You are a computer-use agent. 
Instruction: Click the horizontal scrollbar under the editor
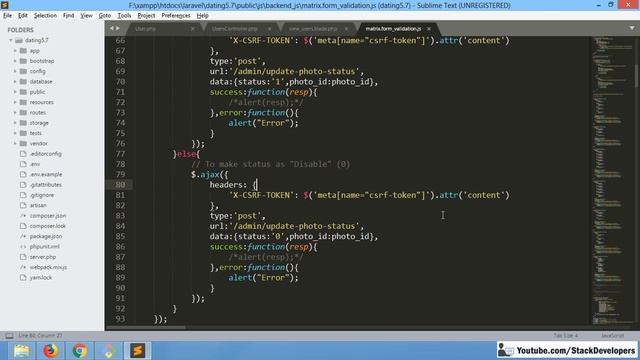click(x=146, y=327)
